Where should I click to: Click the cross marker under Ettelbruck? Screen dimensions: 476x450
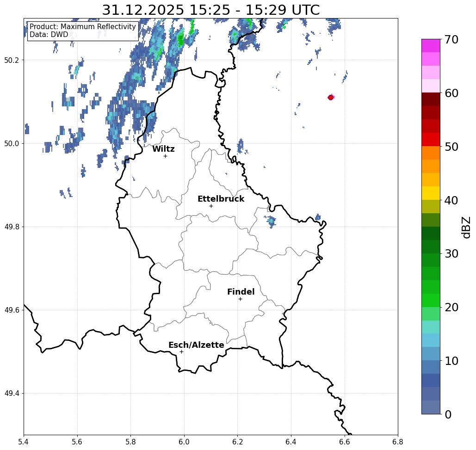pyautogui.click(x=211, y=206)
